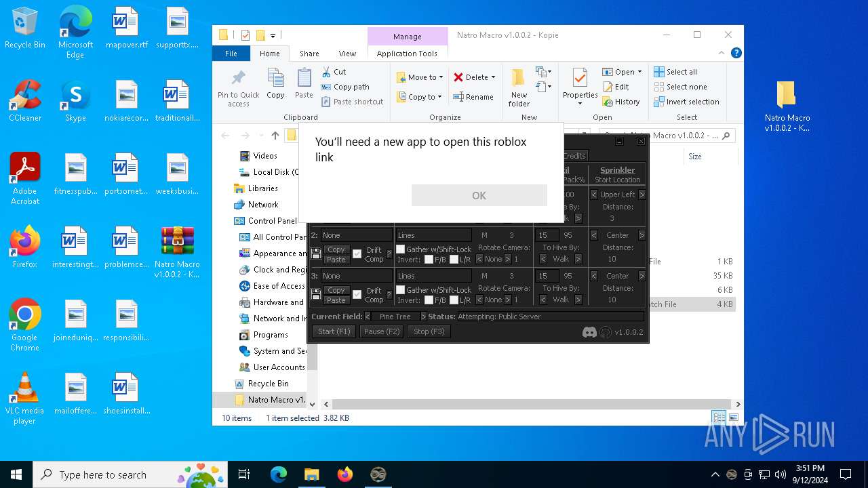Open Task View on the taskbar
The width and height of the screenshot is (868, 488).
click(x=244, y=474)
